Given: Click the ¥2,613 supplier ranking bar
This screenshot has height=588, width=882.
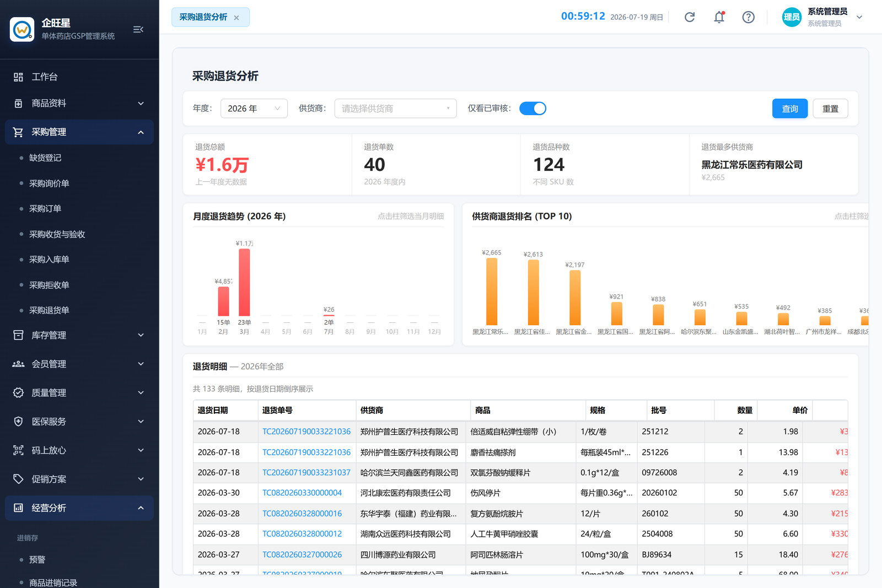Looking at the screenshot, I should [x=533, y=292].
